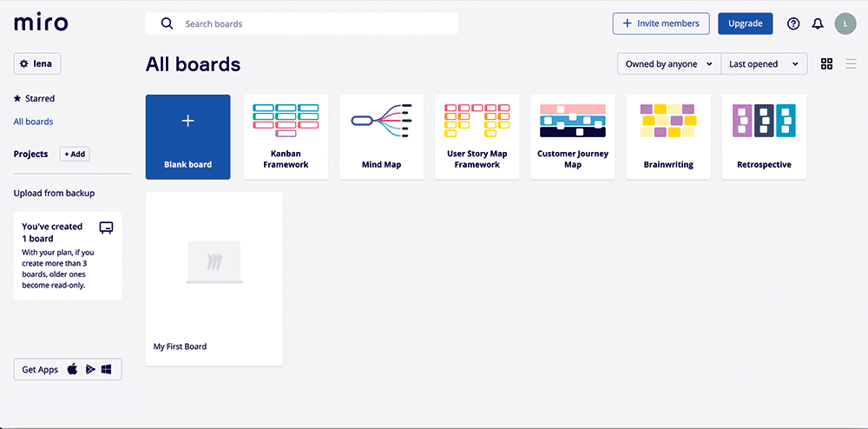Expand the Last opened sort dropdown

pyautogui.click(x=764, y=64)
